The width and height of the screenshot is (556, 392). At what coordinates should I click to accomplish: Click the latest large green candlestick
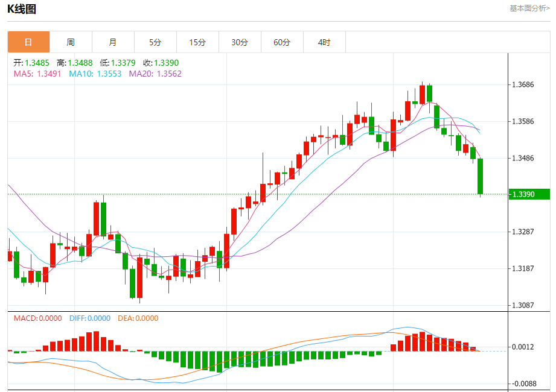click(480, 176)
